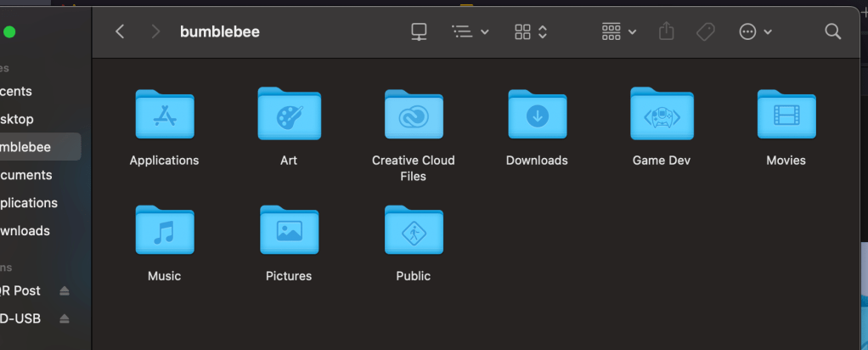Eject the USB volume in sidebar
This screenshot has width=868, height=350.
[x=65, y=319]
